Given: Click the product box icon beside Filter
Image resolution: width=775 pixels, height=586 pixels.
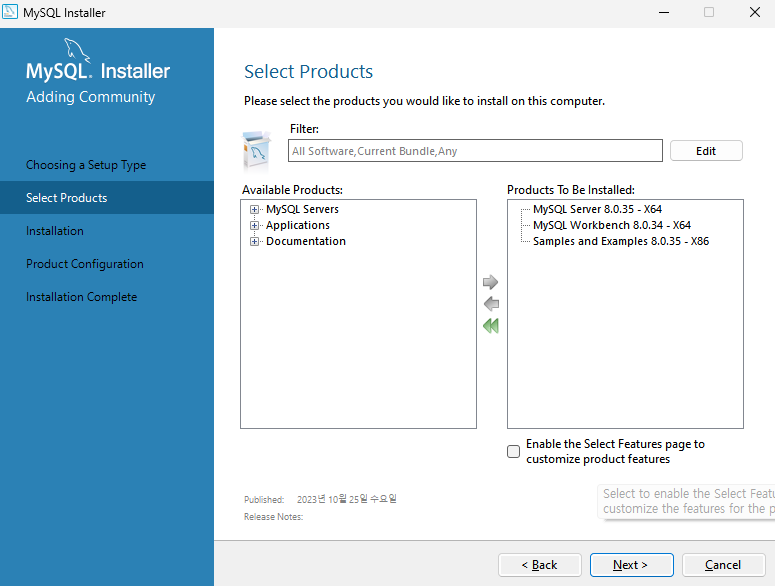Looking at the screenshot, I should pos(257,150).
